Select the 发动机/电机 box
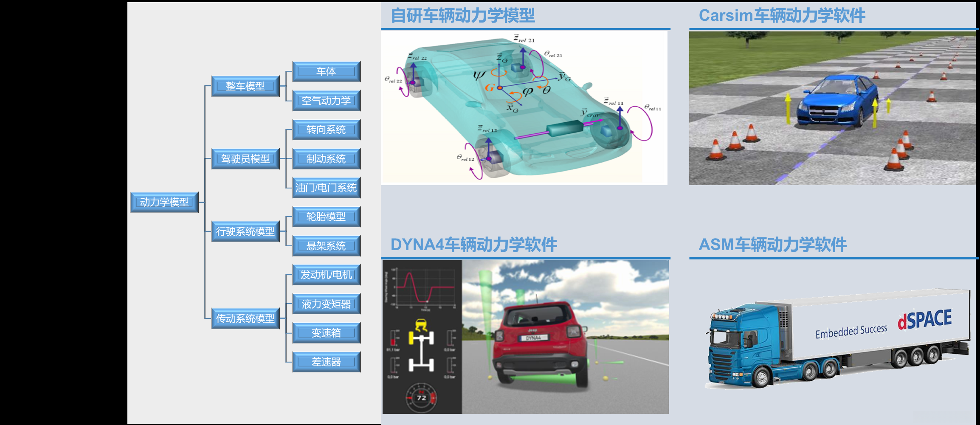 click(327, 275)
